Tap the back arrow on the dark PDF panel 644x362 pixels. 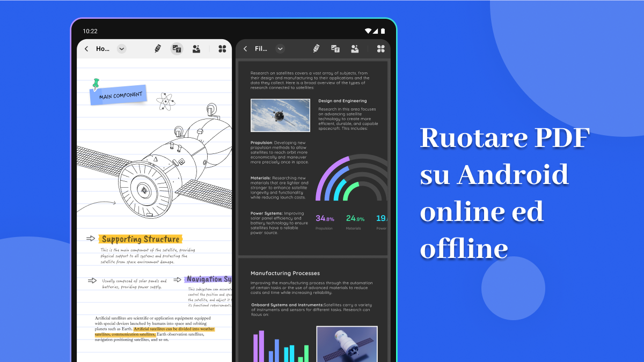[x=246, y=49]
